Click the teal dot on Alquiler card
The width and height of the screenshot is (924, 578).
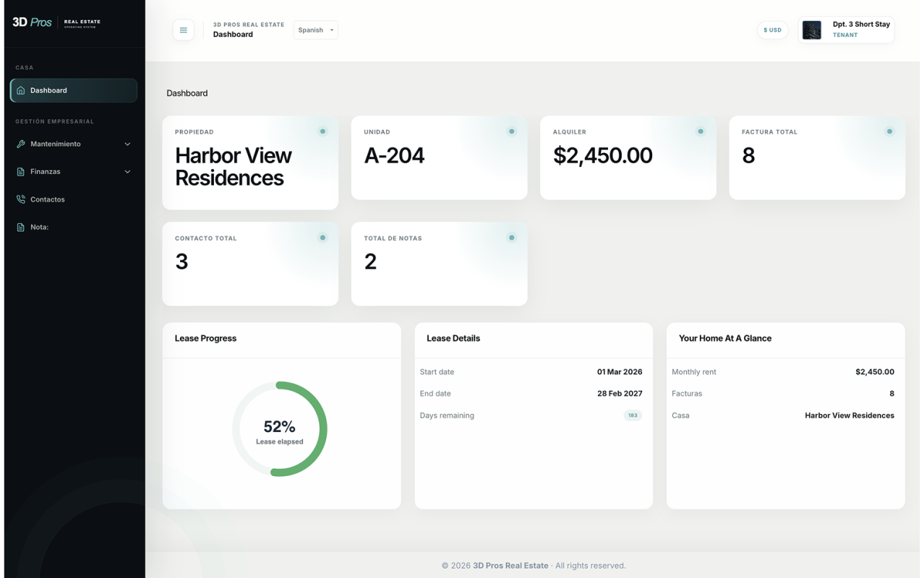point(700,131)
